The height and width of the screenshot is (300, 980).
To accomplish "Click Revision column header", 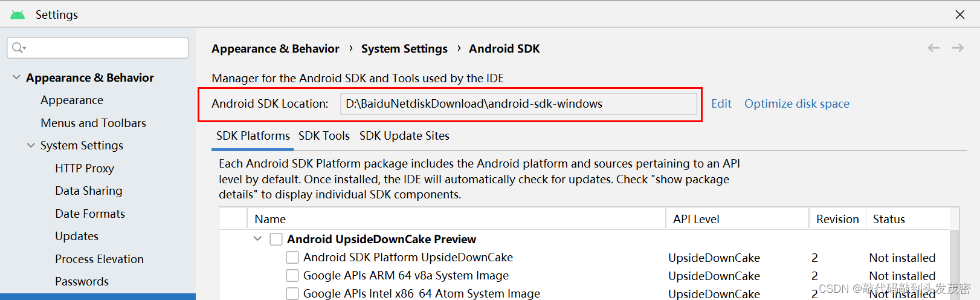I will tap(837, 219).
